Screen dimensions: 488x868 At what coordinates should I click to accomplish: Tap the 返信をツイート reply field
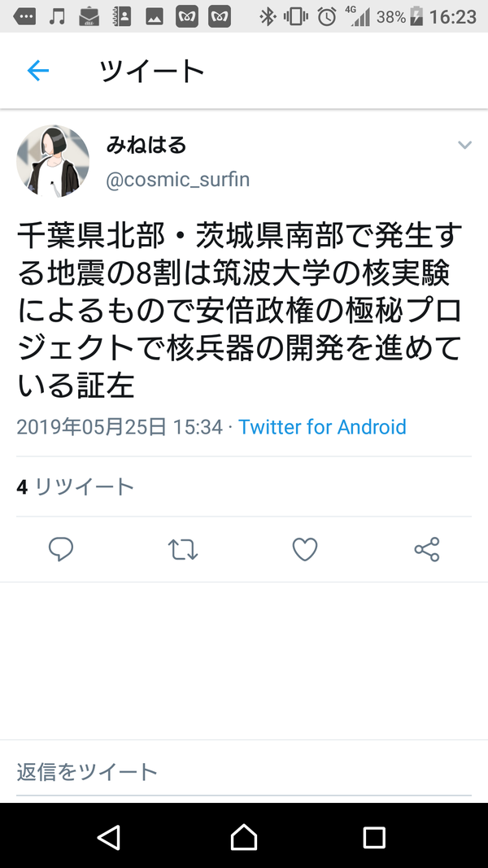click(x=243, y=772)
